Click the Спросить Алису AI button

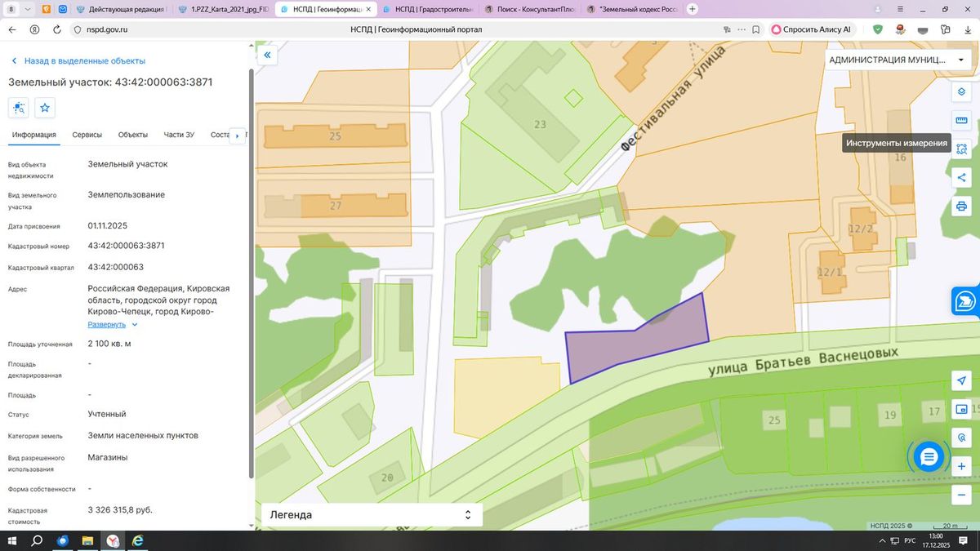(811, 29)
